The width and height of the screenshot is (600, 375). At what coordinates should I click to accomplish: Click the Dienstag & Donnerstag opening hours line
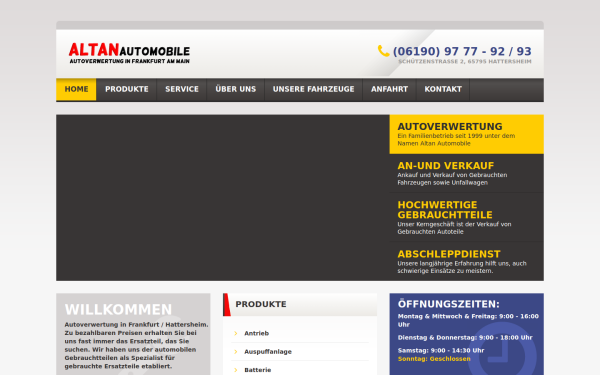click(x=465, y=338)
